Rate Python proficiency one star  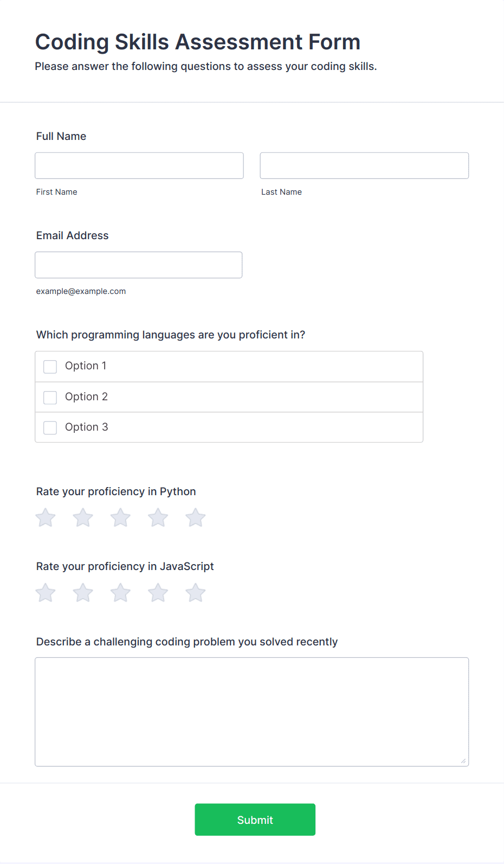[46, 518]
